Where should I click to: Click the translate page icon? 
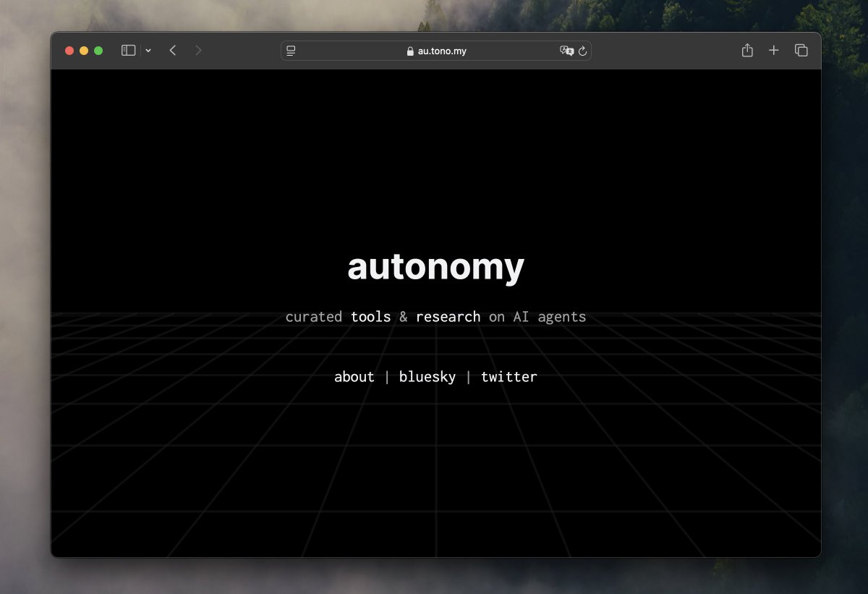(566, 51)
